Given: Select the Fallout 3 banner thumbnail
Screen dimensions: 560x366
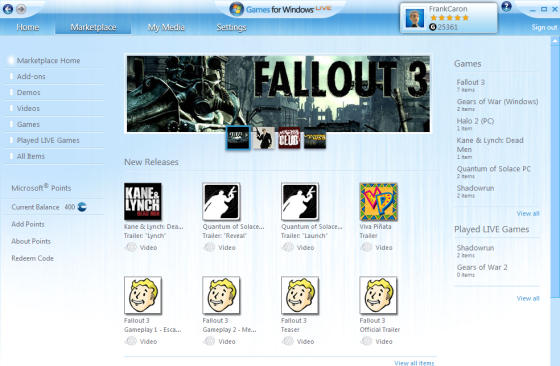Looking at the screenshot, I should (x=238, y=138).
